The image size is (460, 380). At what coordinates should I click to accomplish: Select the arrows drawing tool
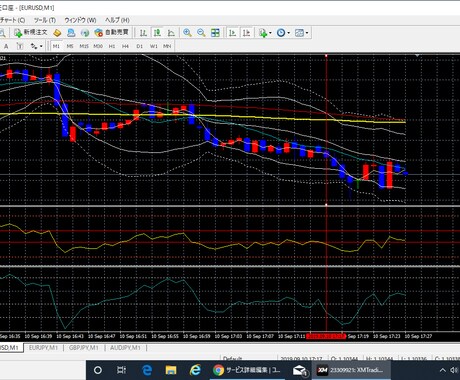[x=34, y=46]
